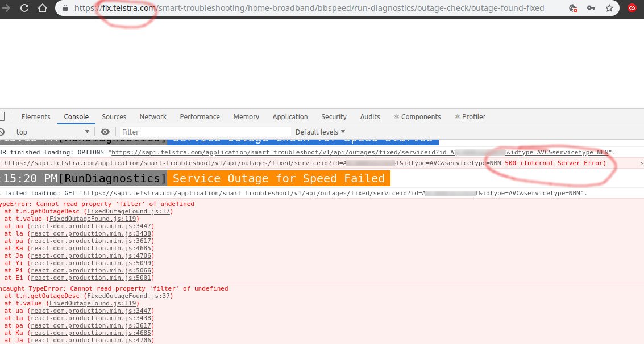Toggle the live expression eye icon
This screenshot has width=644, height=344.
click(105, 132)
